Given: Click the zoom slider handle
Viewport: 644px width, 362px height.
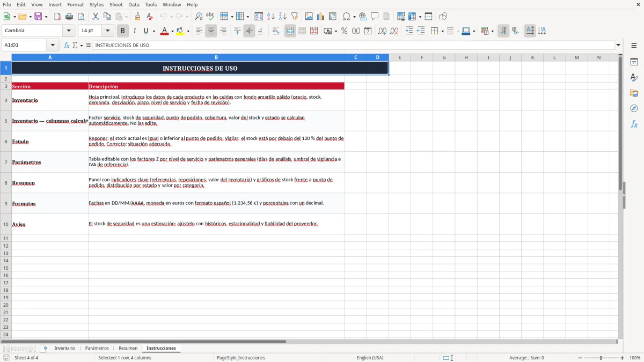Looking at the screenshot, I should tap(601, 358).
